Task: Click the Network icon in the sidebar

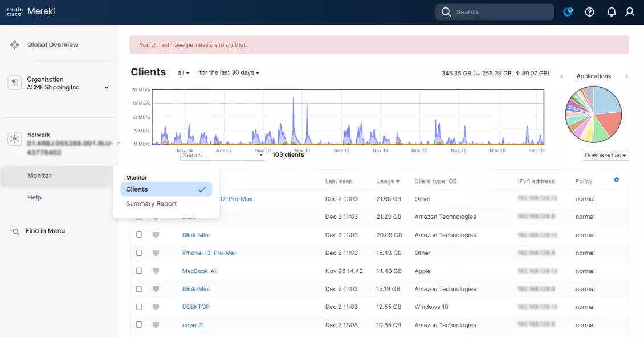Action: pos(14,139)
